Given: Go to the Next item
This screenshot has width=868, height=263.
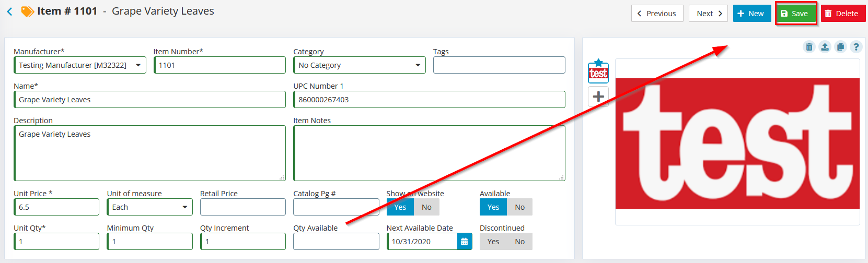Looking at the screenshot, I should pyautogui.click(x=709, y=14).
